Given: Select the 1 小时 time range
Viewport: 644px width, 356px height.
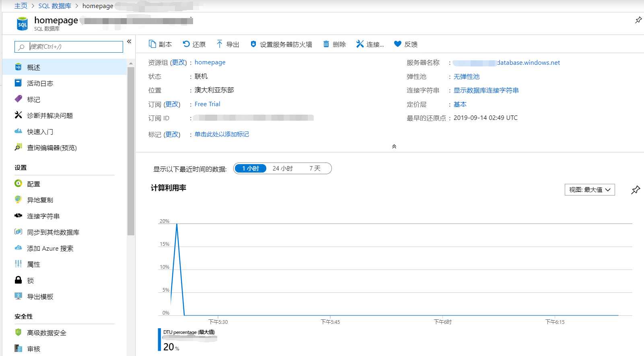Looking at the screenshot, I should click(250, 168).
